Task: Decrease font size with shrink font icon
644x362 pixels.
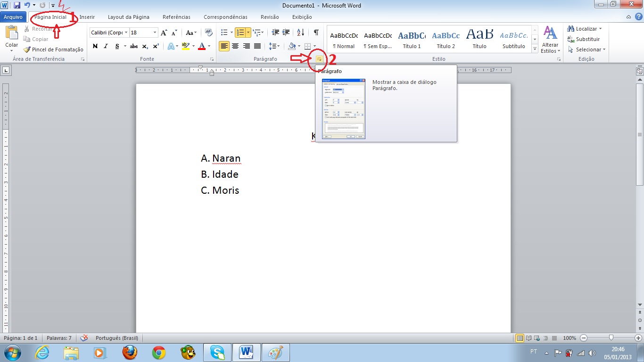Action: (174, 33)
